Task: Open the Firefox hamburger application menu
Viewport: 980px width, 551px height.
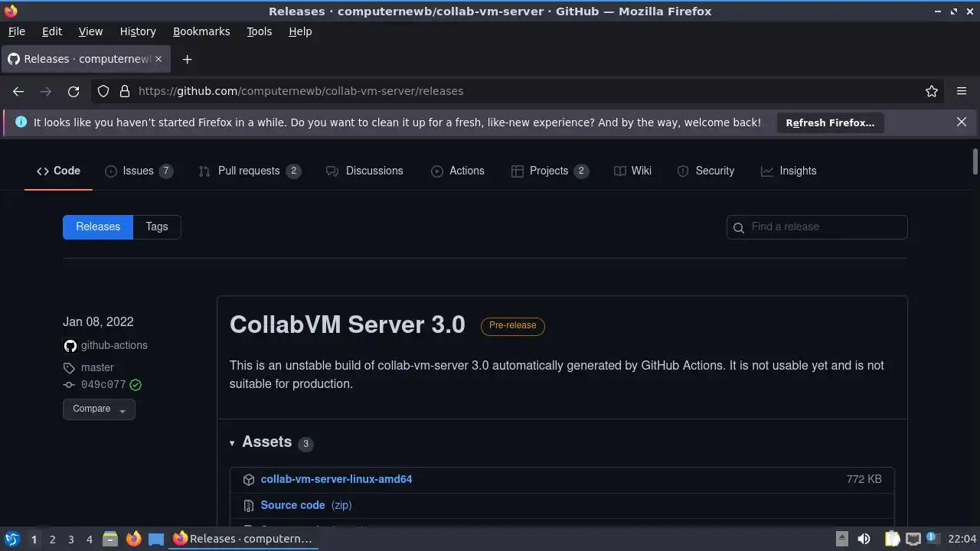Action: tap(962, 91)
